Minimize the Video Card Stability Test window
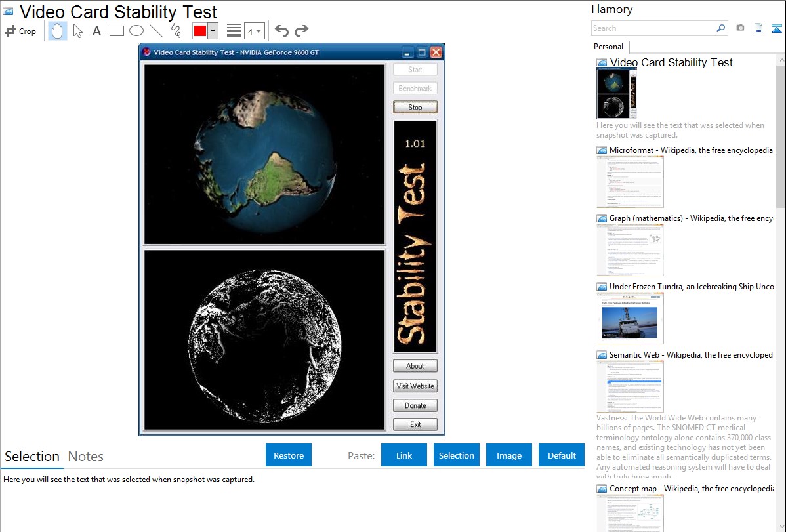 [x=407, y=52]
